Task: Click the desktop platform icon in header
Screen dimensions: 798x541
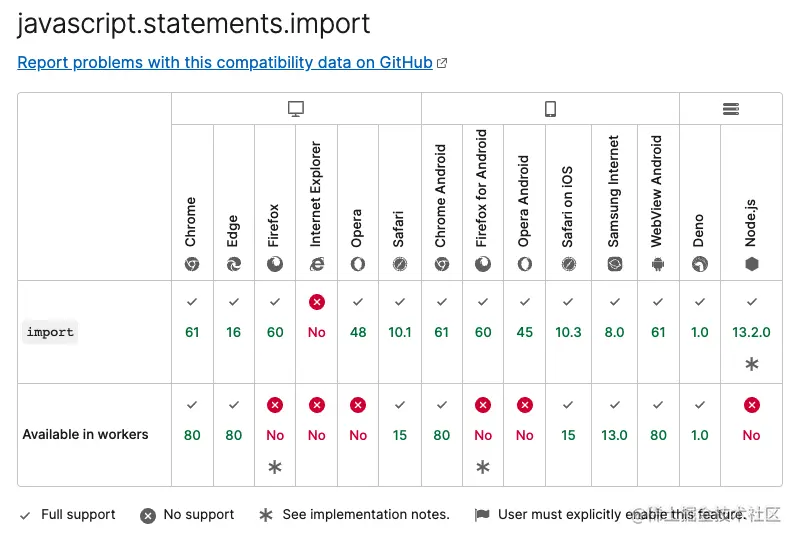Action: pyautogui.click(x=296, y=109)
